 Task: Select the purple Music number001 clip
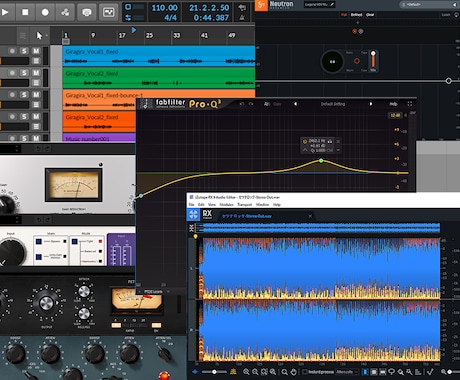[99, 138]
